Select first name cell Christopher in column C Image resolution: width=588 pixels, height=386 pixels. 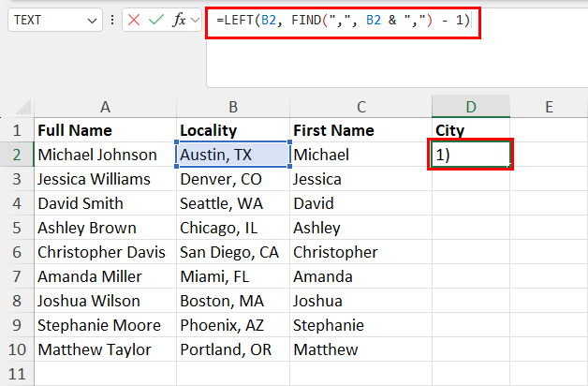(360, 252)
